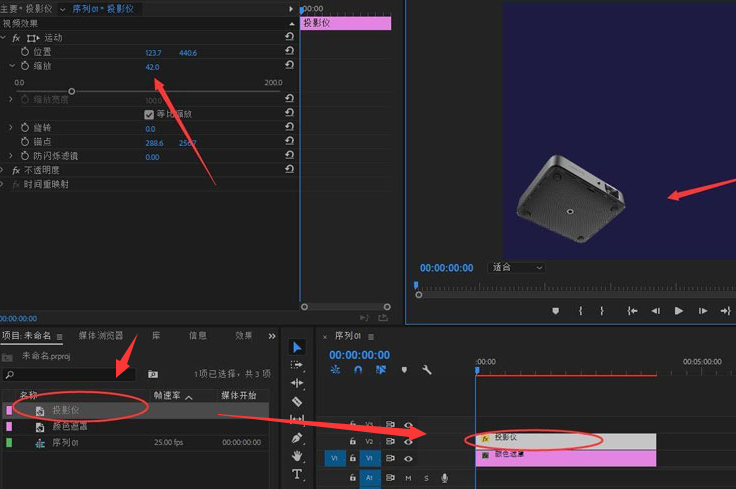Select the Razor tool in the toolbar
This screenshot has height=489, width=736.
click(x=297, y=401)
